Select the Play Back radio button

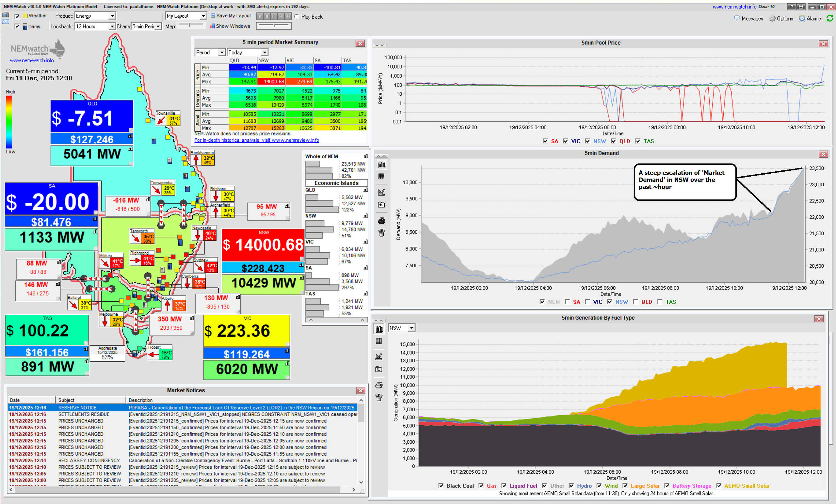click(x=297, y=17)
